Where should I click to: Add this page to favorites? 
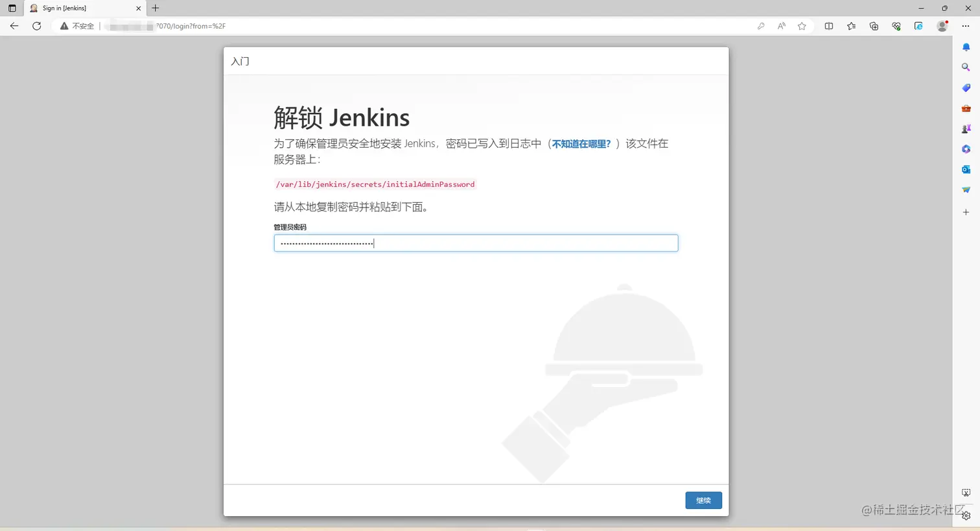coord(802,26)
